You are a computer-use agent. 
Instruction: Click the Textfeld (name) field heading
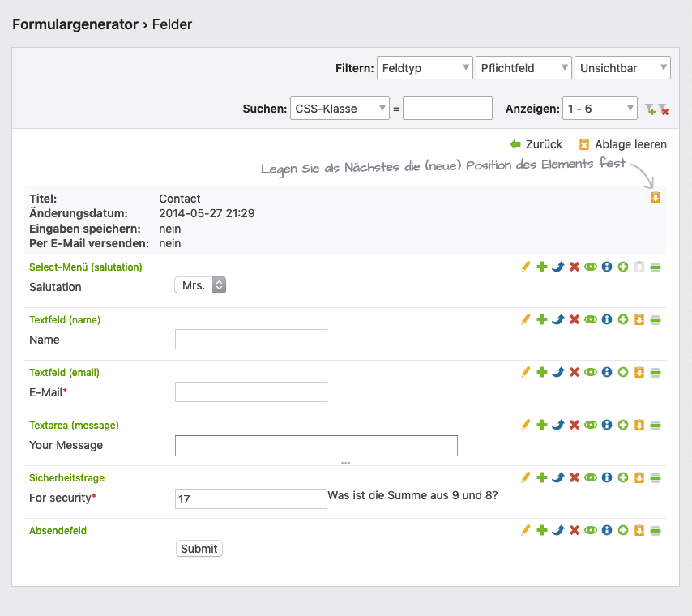[65, 319]
